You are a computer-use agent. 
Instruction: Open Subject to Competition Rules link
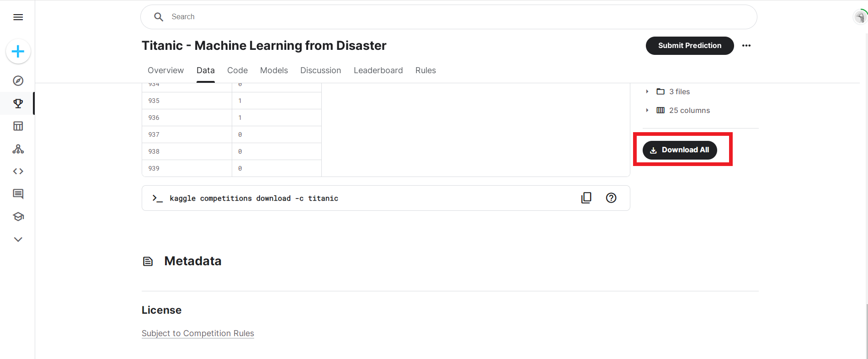click(x=198, y=333)
